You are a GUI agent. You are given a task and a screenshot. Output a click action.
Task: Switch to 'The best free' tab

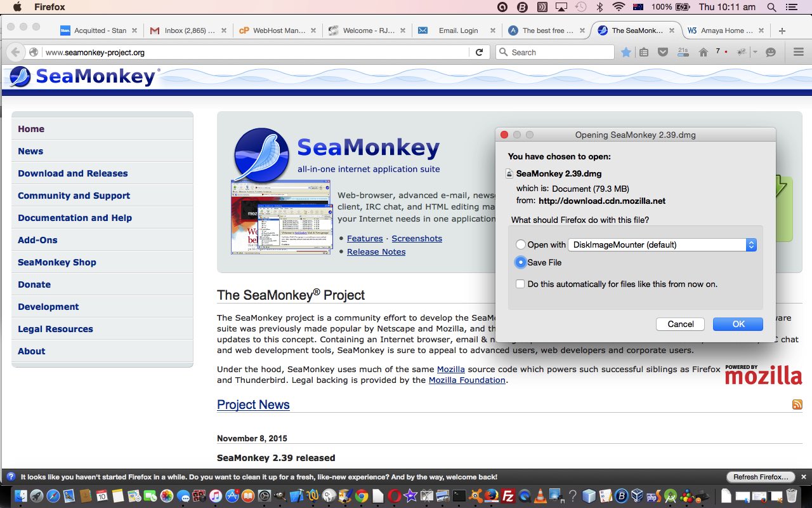coord(547,30)
